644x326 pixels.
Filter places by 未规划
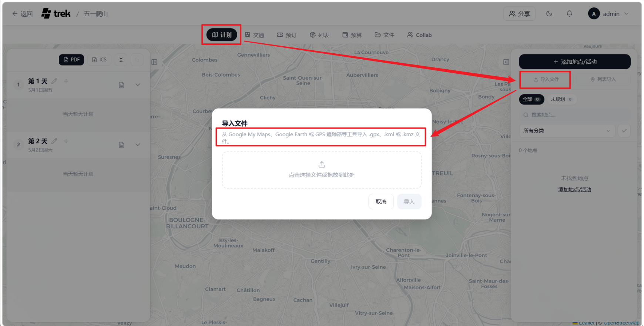(561, 99)
